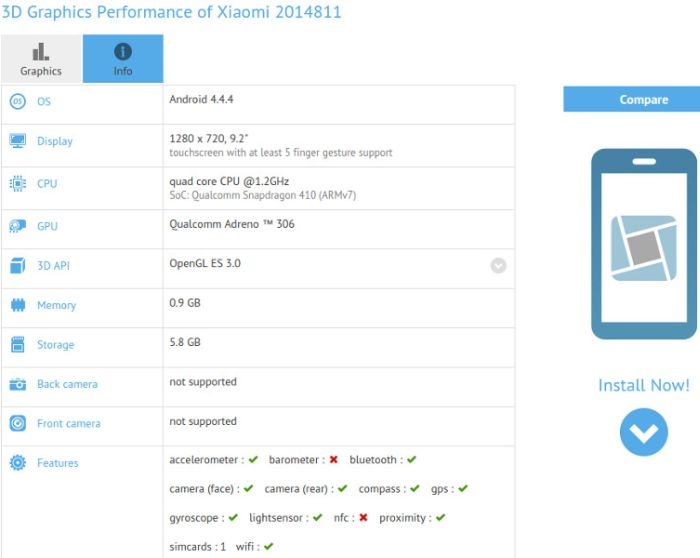This screenshot has width=700, height=558.
Task: Click the Storage card icon
Action: click(18, 345)
